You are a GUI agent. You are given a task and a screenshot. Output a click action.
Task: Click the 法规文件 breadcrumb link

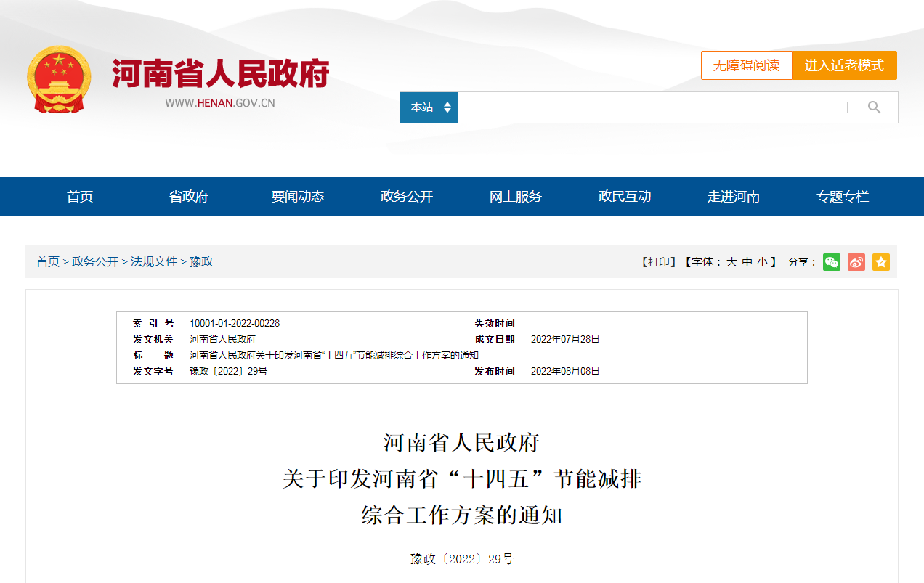click(153, 262)
